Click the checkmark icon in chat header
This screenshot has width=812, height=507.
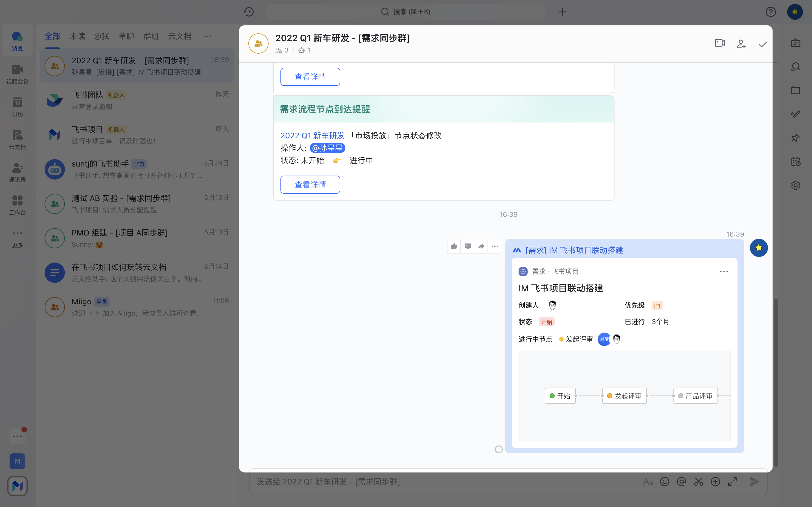pyautogui.click(x=763, y=44)
